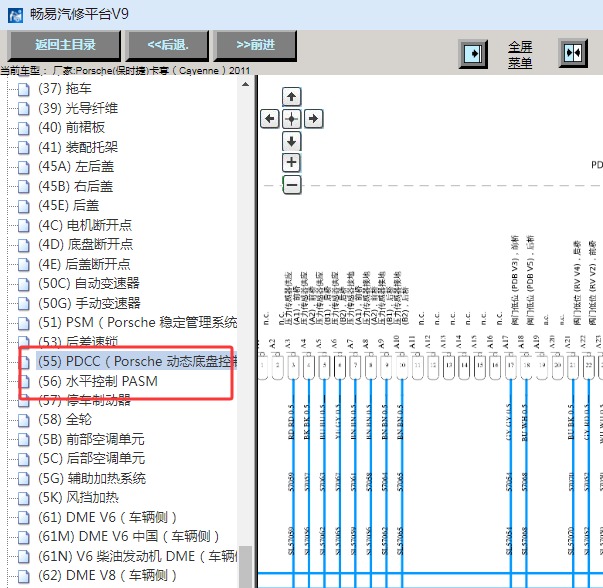603x588 pixels.
Task: Click the document icon beside (50C) 自动变速器
Action: pos(24,284)
